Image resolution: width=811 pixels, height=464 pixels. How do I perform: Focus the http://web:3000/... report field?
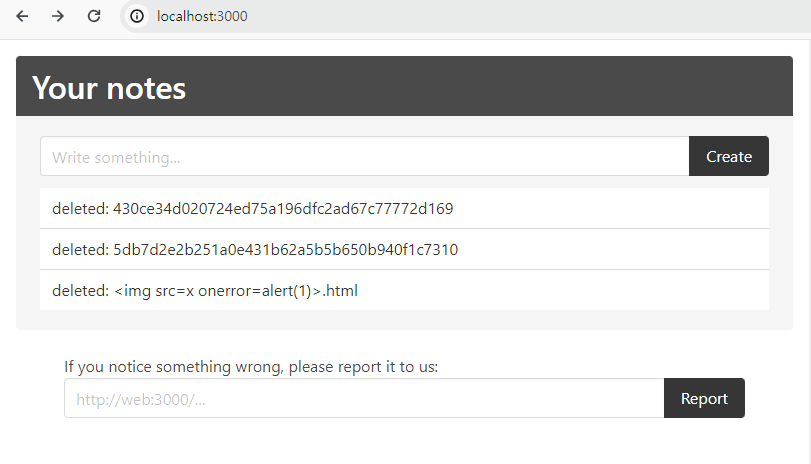364,398
